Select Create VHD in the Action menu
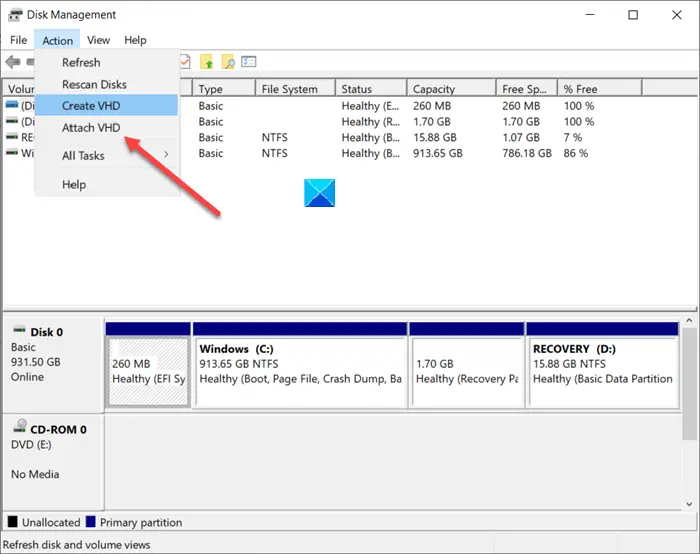 106,106
